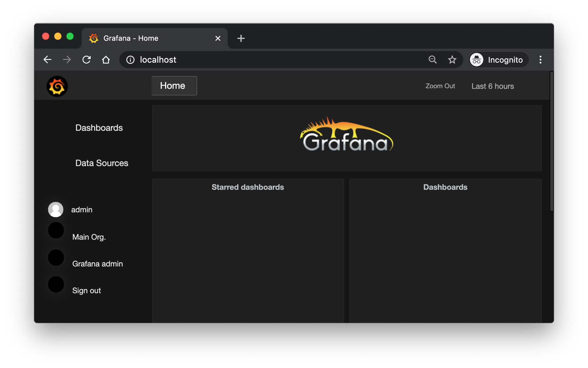Click the large Grafana banner logo

point(347,134)
